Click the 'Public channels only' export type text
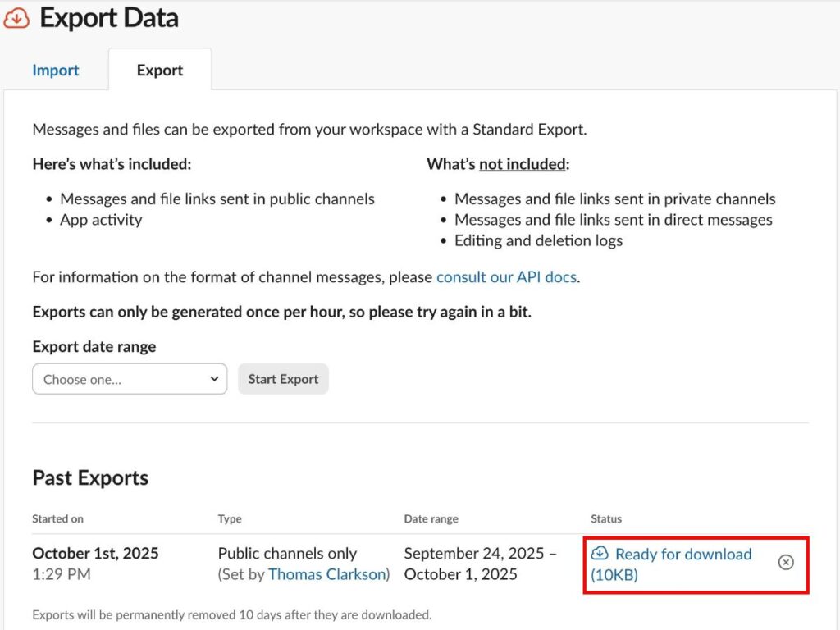 (x=287, y=554)
